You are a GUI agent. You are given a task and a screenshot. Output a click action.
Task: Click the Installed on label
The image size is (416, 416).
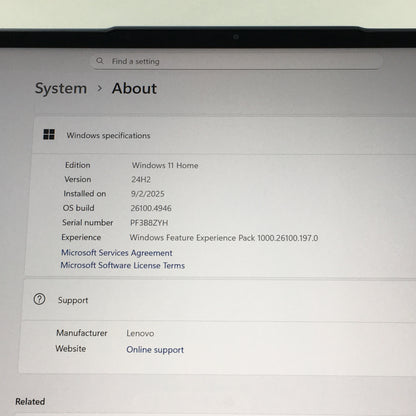(x=85, y=194)
